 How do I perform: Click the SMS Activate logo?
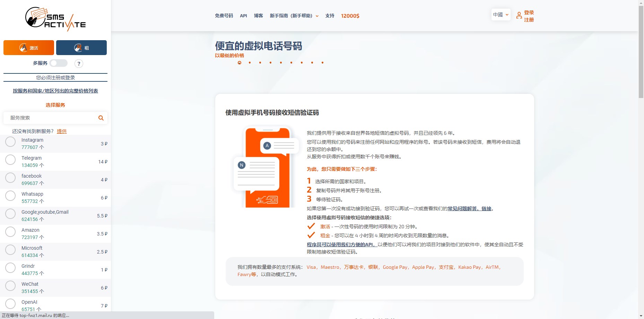coord(55,19)
